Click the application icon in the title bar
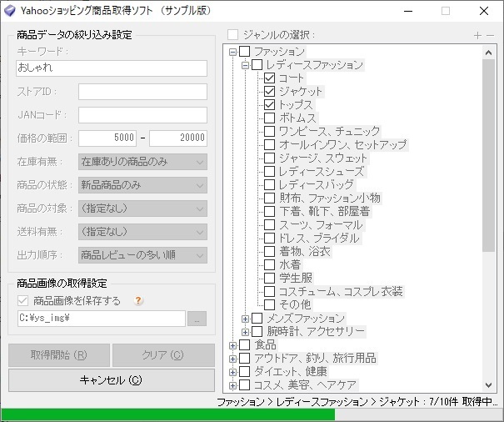This screenshot has width=504, height=422. pos(10,11)
